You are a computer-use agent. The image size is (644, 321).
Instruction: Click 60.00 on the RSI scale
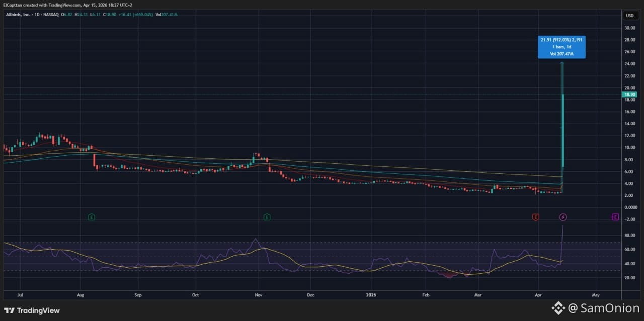pos(629,250)
